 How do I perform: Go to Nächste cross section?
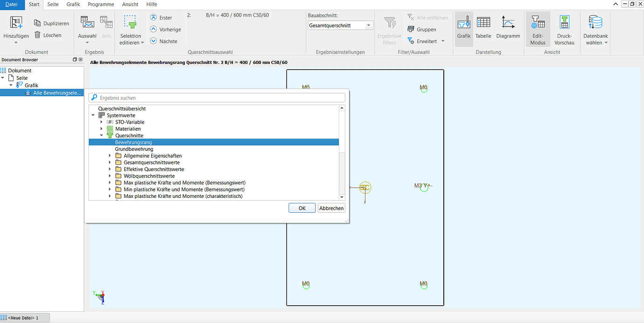154,41
